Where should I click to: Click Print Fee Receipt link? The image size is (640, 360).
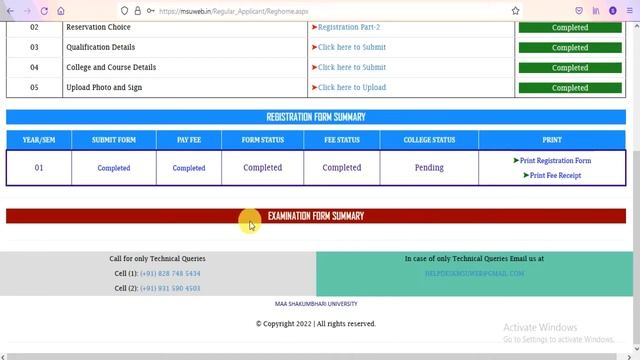555,175
